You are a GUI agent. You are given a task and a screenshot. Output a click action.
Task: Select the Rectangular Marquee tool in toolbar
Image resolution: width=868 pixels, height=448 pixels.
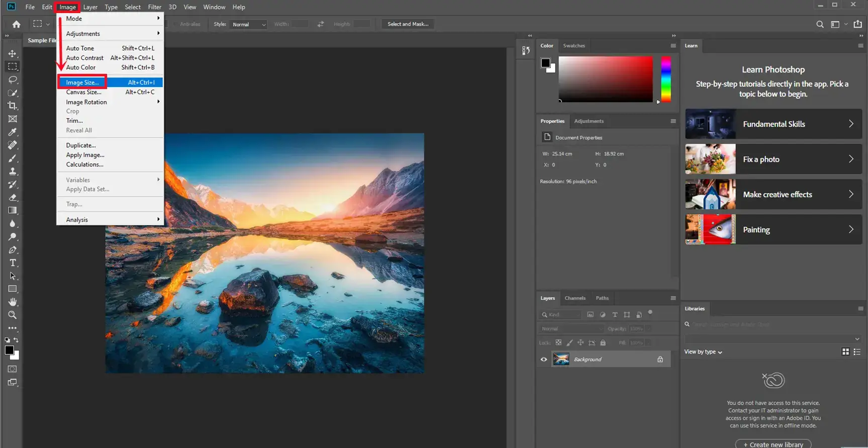click(x=13, y=66)
